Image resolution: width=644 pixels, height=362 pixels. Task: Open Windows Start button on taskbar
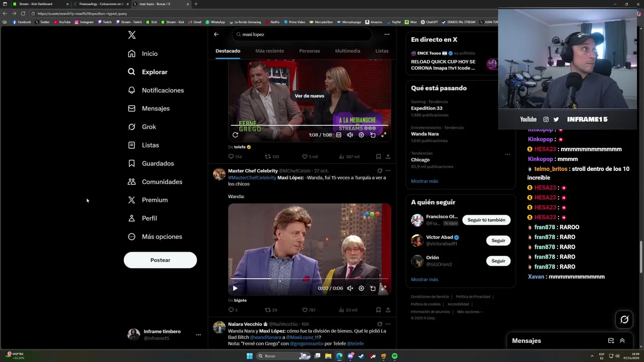click(249, 356)
